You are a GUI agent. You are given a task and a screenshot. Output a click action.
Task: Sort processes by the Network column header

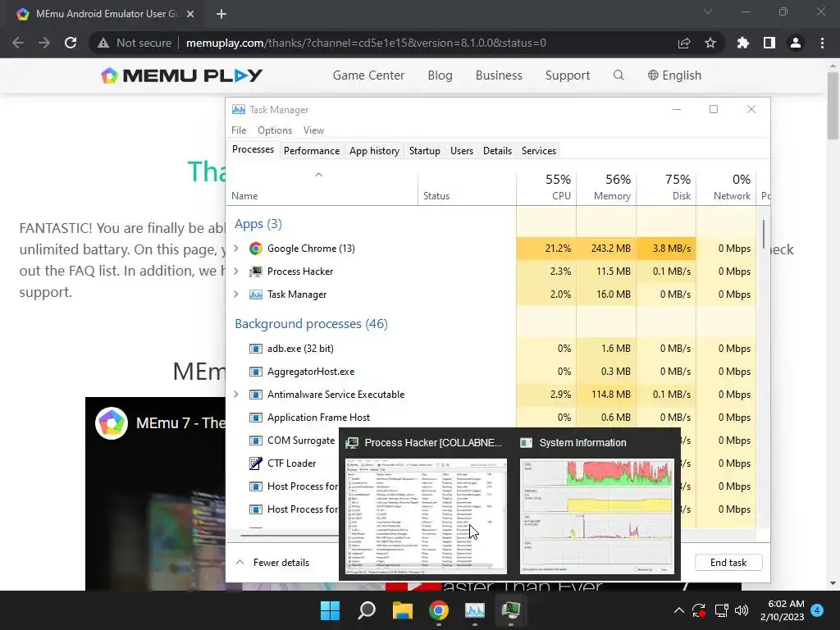point(727,187)
